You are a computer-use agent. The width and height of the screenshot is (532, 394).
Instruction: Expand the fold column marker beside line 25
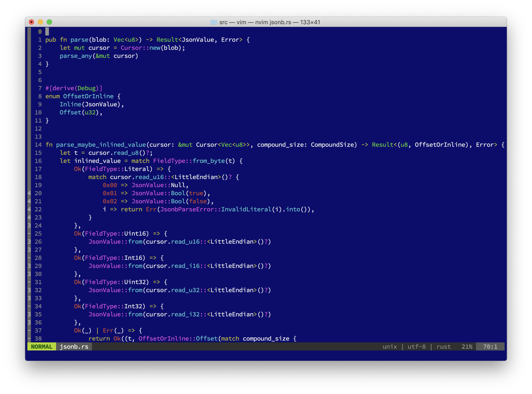[29, 233]
